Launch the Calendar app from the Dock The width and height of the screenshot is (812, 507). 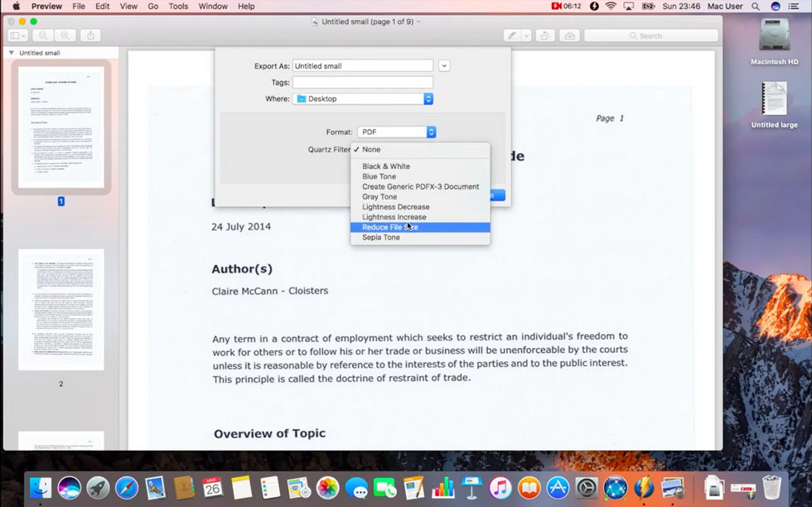(213, 488)
